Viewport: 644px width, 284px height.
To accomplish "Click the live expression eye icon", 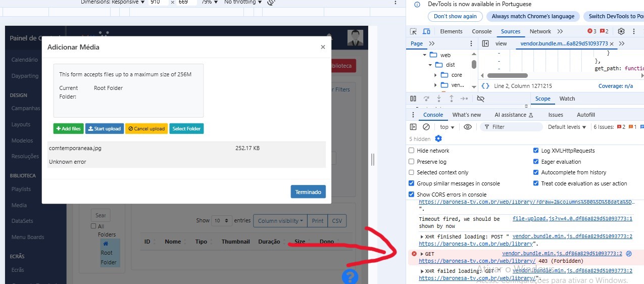I will pos(468,127).
